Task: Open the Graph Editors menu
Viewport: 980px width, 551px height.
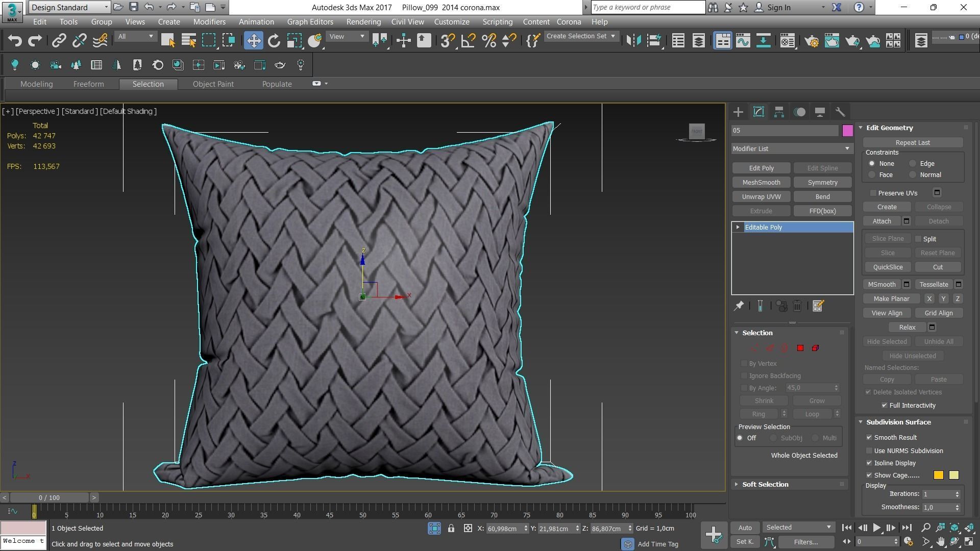Action: 310,22
